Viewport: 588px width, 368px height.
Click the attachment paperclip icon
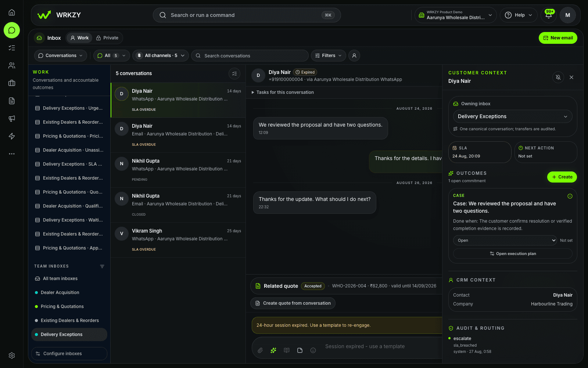260,350
